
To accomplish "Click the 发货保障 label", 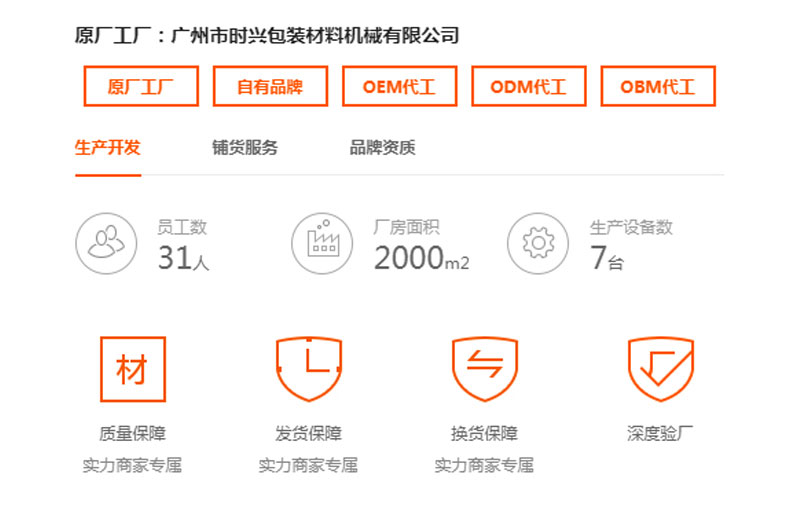I will 308,433.
